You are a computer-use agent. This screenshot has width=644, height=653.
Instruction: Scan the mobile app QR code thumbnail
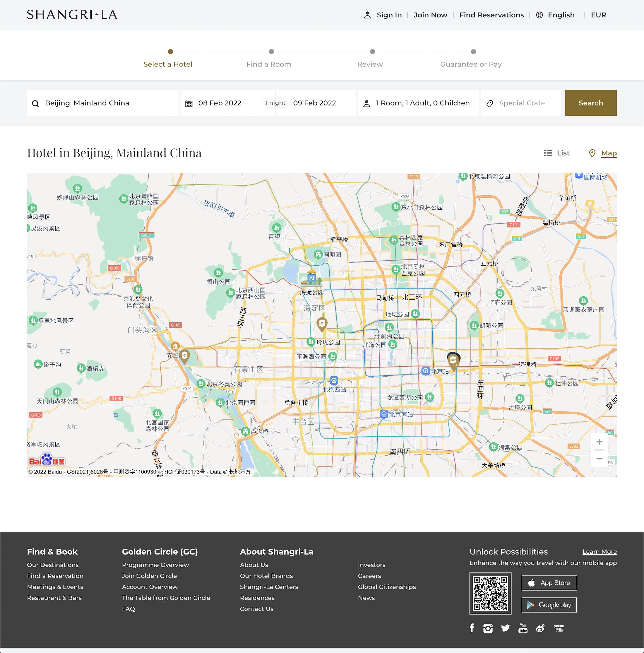[x=491, y=593]
